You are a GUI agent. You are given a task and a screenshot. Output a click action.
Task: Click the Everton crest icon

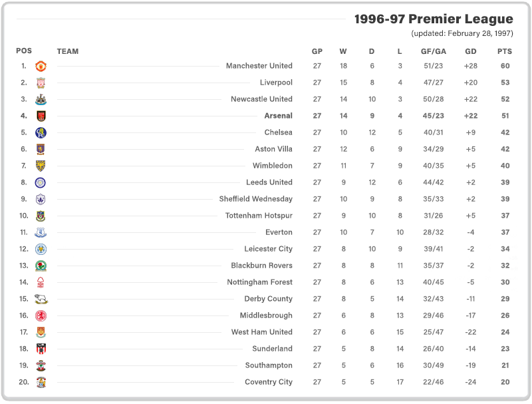click(x=41, y=232)
